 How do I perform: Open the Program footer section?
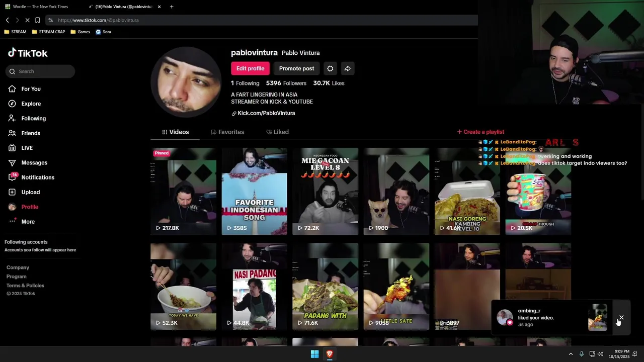[17, 277]
